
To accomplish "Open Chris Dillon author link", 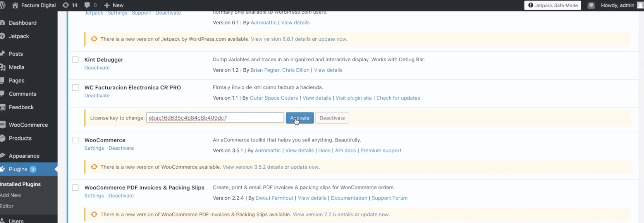I will coord(296,70).
